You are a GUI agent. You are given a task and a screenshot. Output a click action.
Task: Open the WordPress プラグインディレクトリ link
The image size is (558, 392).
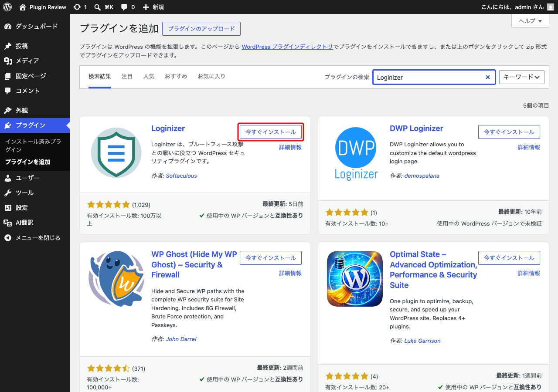coord(287,47)
